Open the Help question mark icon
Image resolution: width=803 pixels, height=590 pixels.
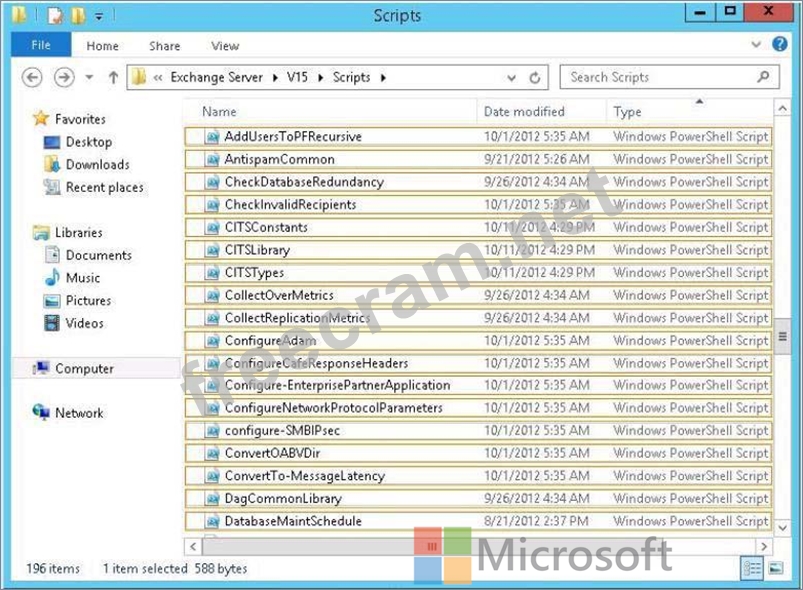pyautogui.click(x=779, y=44)
